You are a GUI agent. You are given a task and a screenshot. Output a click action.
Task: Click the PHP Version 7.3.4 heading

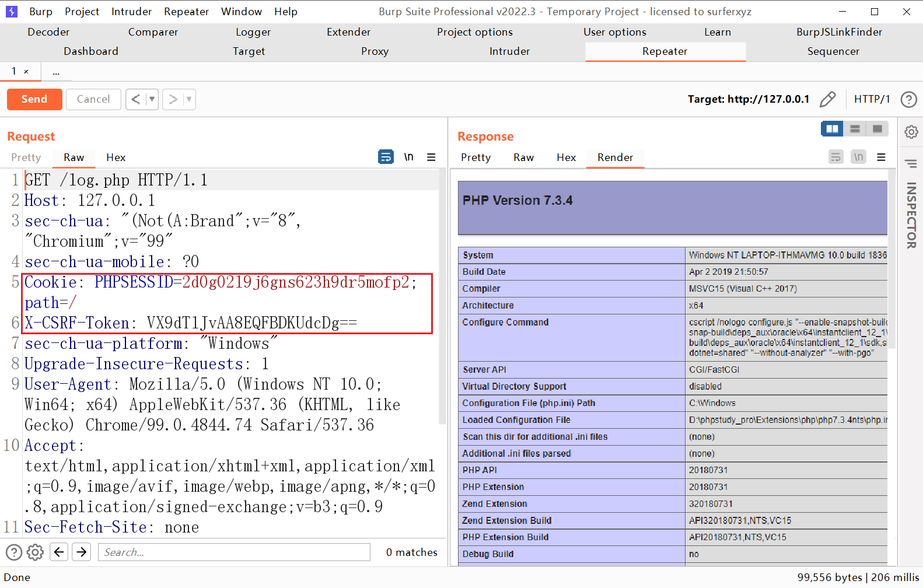[518, 201]
